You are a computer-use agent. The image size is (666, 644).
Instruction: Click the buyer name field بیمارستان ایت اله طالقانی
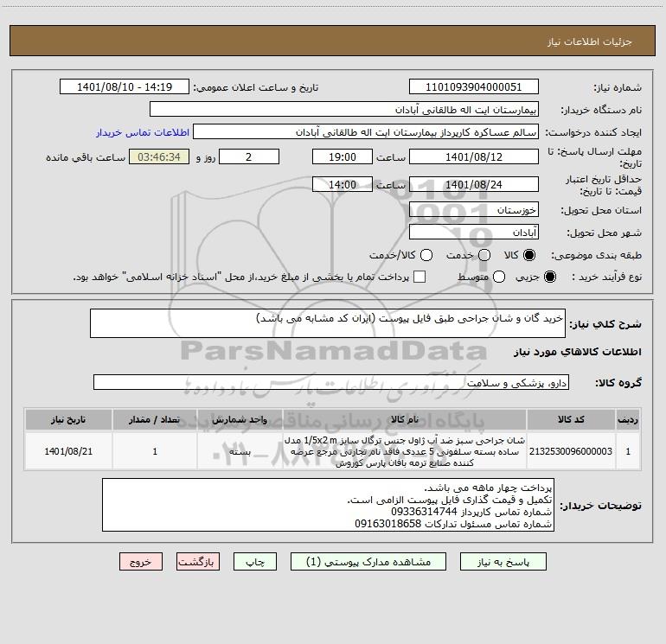(344, 109)
